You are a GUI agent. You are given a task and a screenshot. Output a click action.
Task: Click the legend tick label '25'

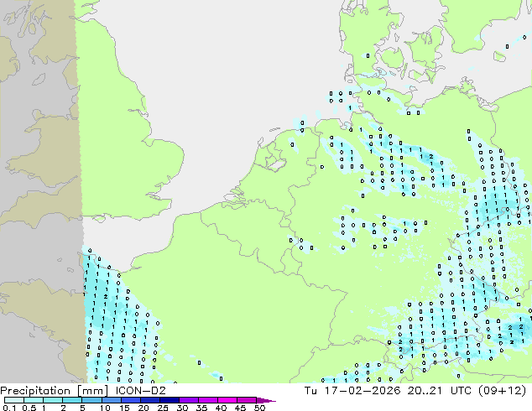(163, 408)
